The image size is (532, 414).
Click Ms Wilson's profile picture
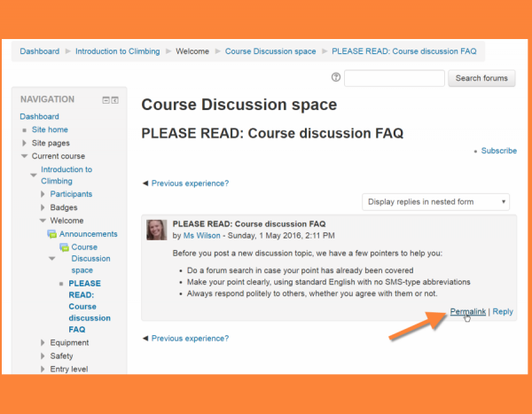[x=156, y=230]
